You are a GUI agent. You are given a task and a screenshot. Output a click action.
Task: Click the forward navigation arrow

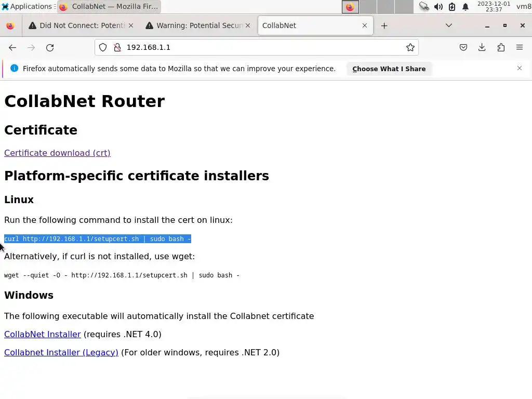point(31,47)
